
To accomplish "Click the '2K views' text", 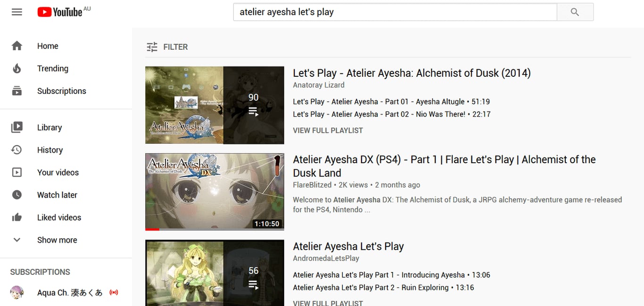I will pyautogui.click(x=353, y=185).
